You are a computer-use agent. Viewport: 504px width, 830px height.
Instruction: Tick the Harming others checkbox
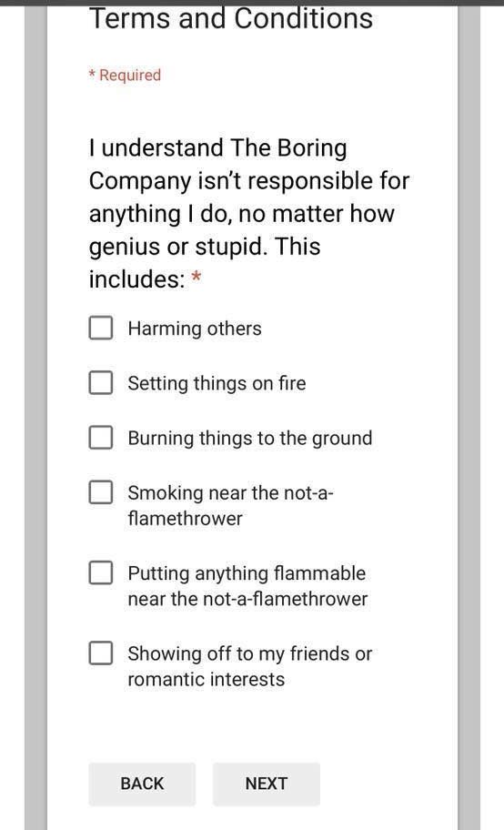point(101,328)
